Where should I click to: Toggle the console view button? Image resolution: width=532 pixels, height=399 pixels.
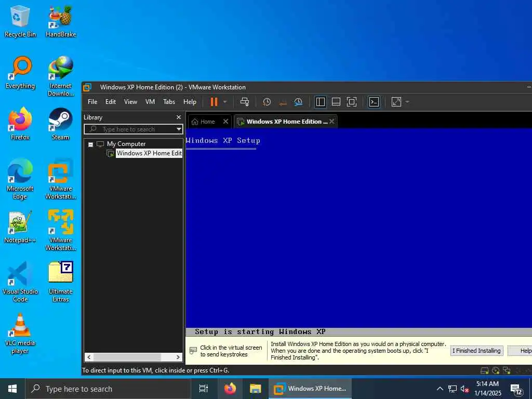click(x=374, y=102)
